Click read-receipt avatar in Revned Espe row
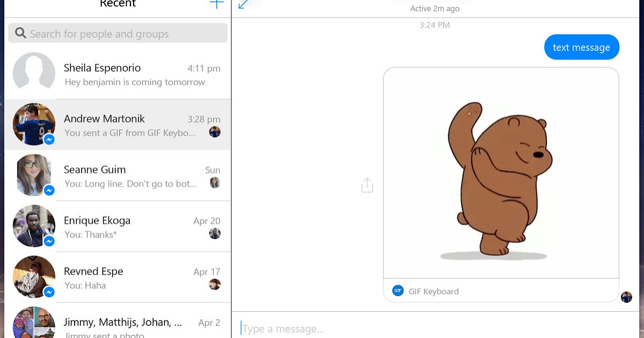The height and width of the screenshot is (338, 644). pos(215,284)
